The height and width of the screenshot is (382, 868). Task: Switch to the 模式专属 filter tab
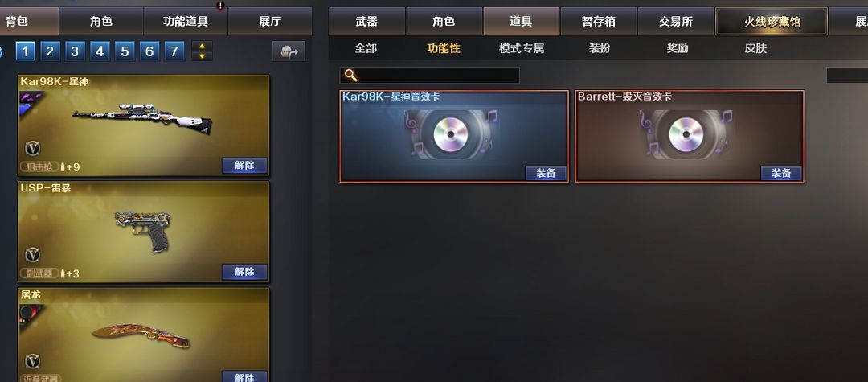pos(522,49)
